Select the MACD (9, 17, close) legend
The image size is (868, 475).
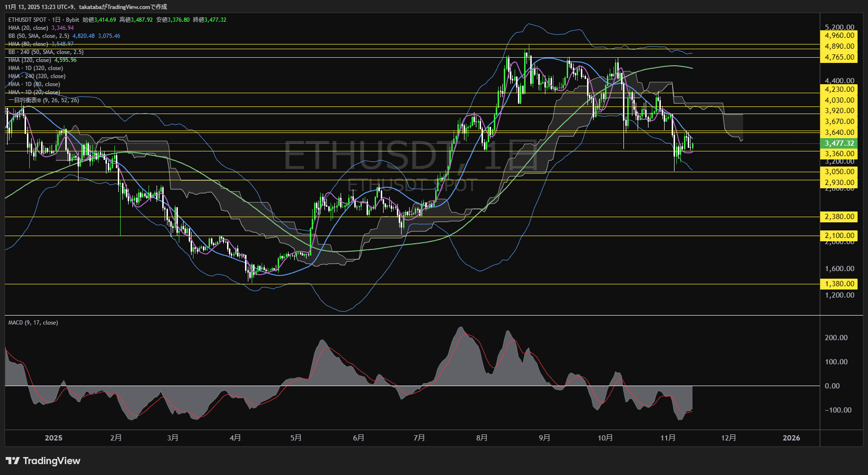pos(33,322)
